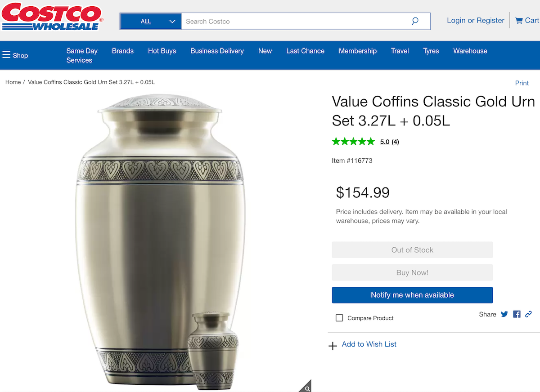540x392 pixels.
Task: Tick the Compare Product checkbox
Action: (339, 318)
